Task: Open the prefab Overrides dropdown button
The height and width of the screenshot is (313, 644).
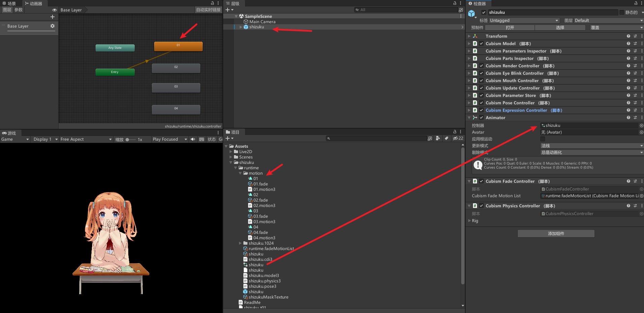Action: [x=616, y=28]
